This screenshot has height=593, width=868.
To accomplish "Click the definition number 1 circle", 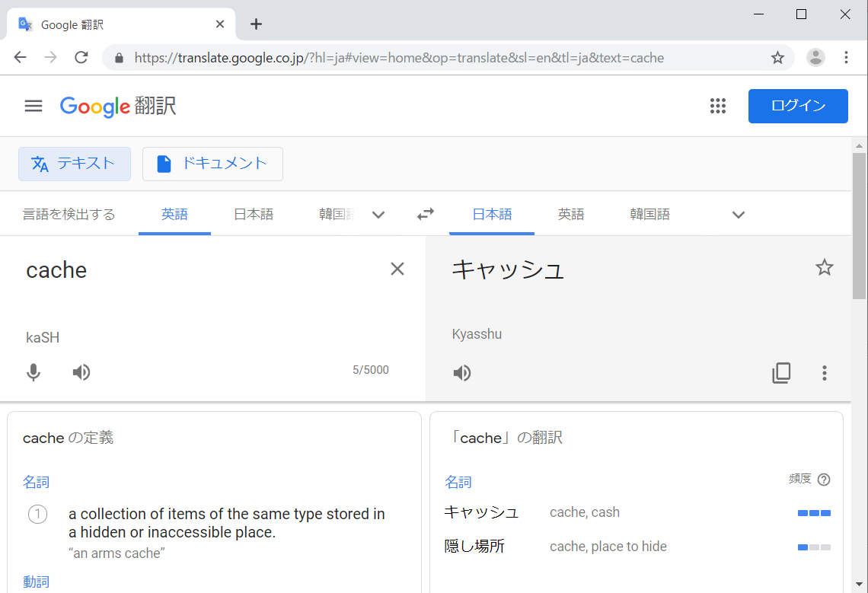I will [x=37, y=515].
